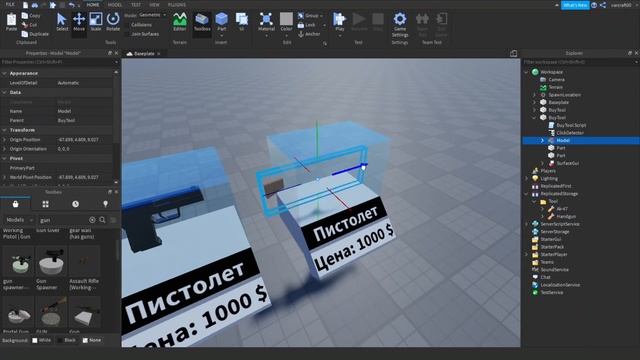Duplicate the selected object
This screenshot has height=360, width=640.
coord(35,34)
